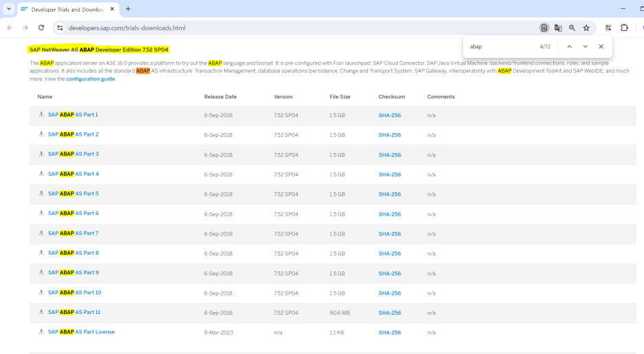Screen dimensions: 644x354
Task: Click the Release Date column header
Action: pos(221,97)
